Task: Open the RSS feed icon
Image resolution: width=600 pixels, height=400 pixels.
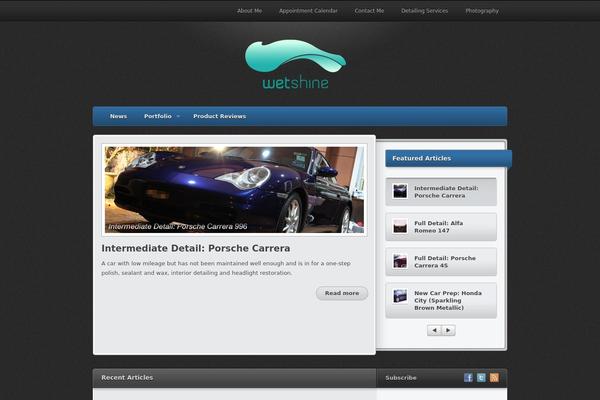Action: pos(494,378)
